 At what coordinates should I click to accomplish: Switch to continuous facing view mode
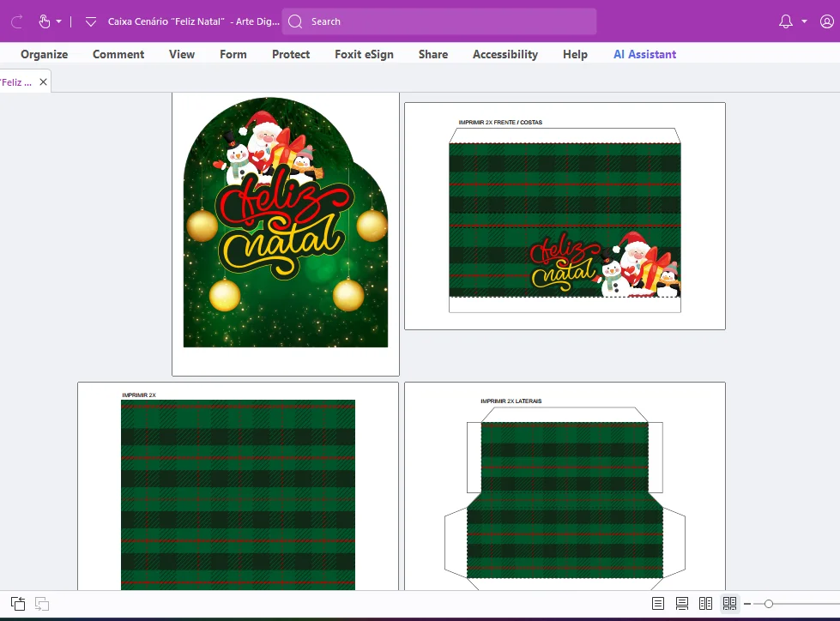729,604
